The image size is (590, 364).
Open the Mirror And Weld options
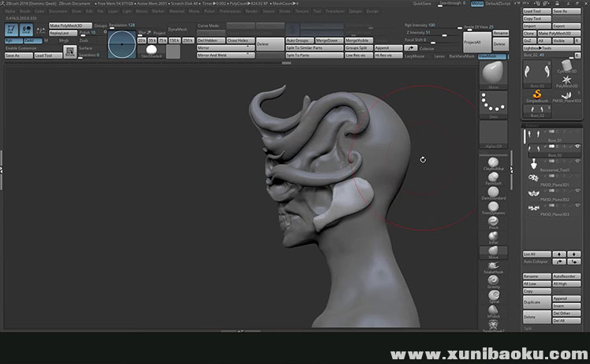coord(226,55)
